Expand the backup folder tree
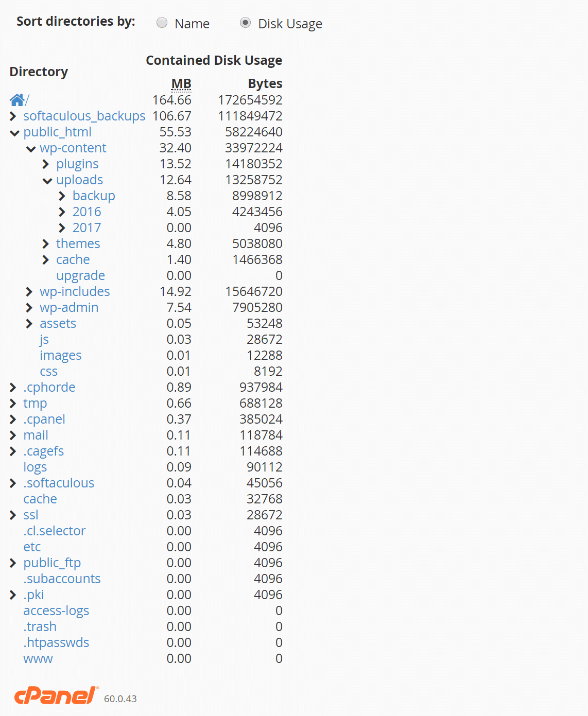This screenshot has width=588, height=716. (62, 196)
